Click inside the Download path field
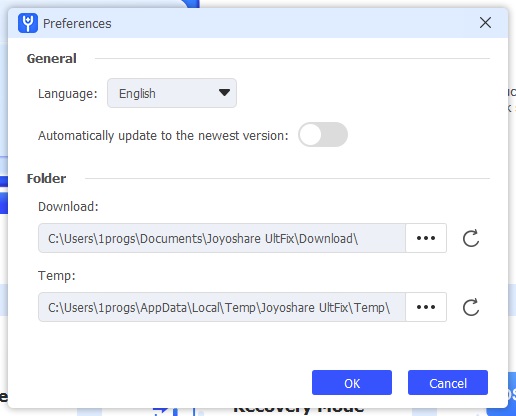Screen dimensions: 516x416 pyautogui.click(x=222, y=238)
